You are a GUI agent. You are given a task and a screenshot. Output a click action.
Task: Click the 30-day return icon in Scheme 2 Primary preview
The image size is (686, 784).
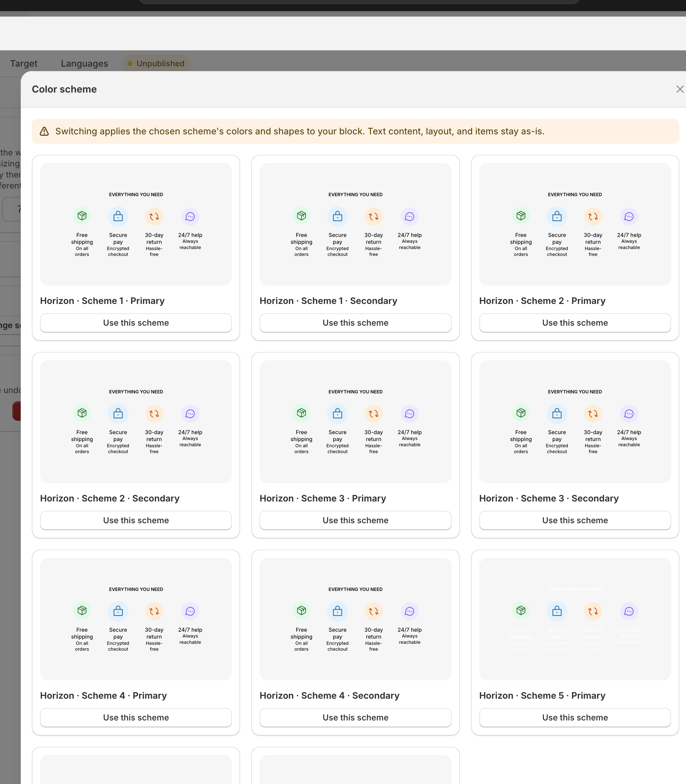(593, 217)
